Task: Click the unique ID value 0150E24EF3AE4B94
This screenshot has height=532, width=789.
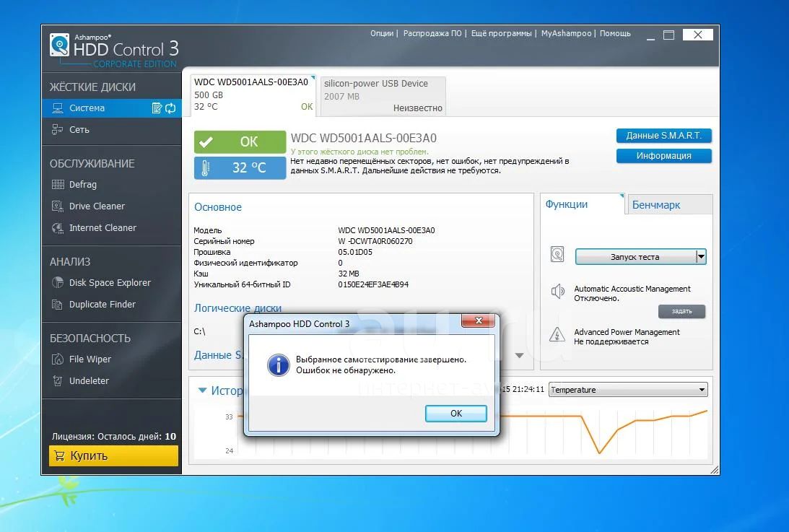Action: click(373, 285)
